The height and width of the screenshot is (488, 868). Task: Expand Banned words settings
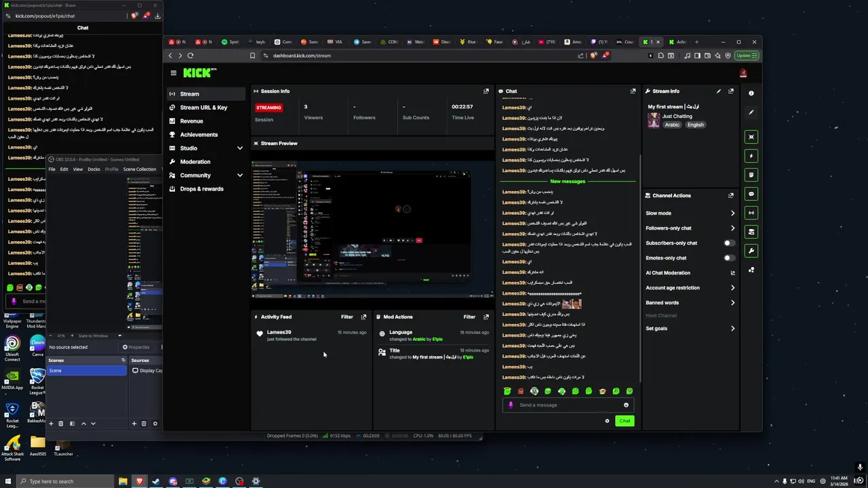click(x=732, y=302)
